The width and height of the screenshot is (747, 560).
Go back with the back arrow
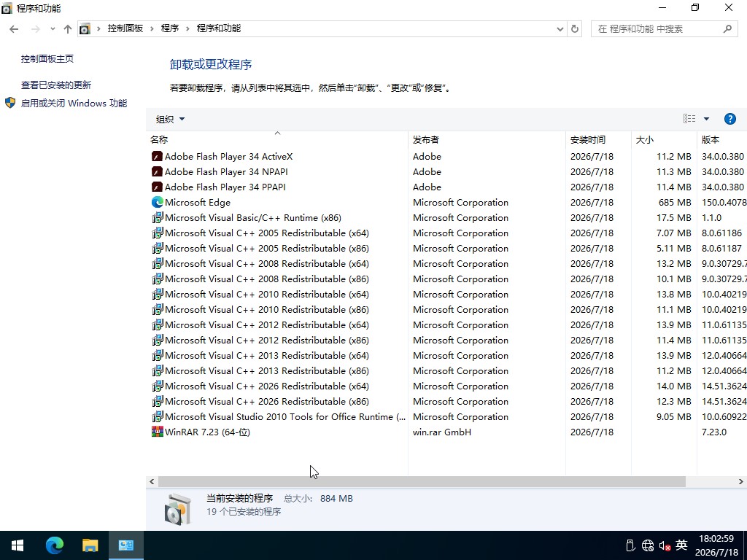(x=14, y=29)
